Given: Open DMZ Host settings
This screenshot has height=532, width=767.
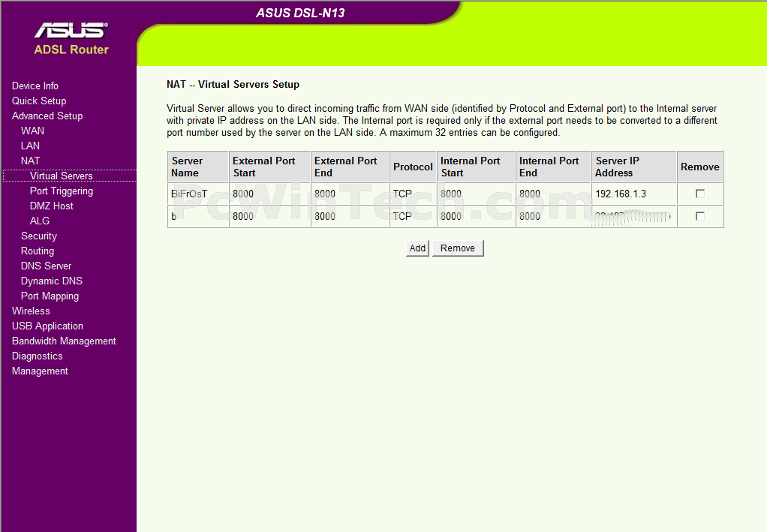Looking at the screenshot, I should coord(51,206).
